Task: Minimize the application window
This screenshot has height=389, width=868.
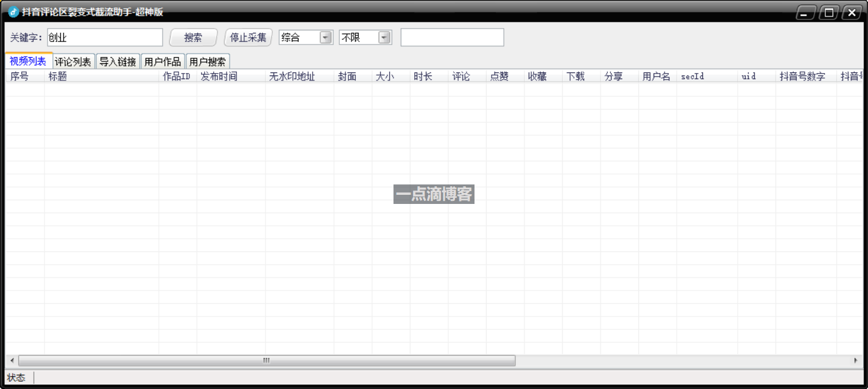Action: (x=806, y=13)
